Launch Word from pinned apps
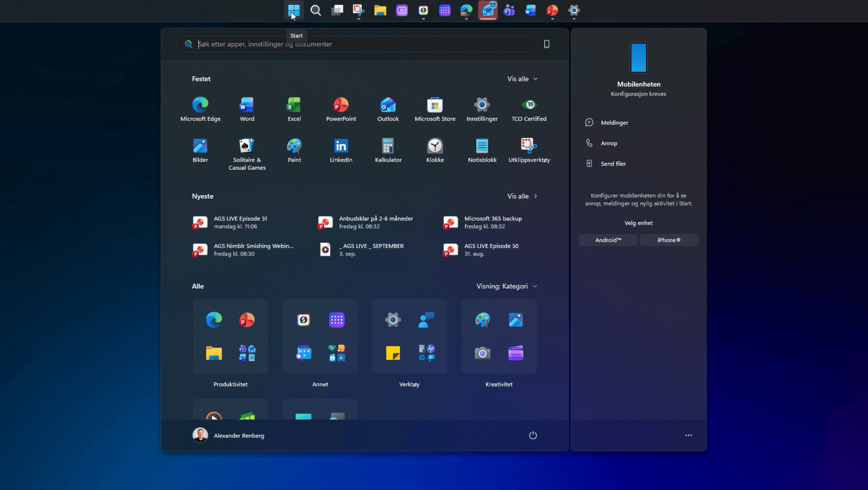 [247, 109]
